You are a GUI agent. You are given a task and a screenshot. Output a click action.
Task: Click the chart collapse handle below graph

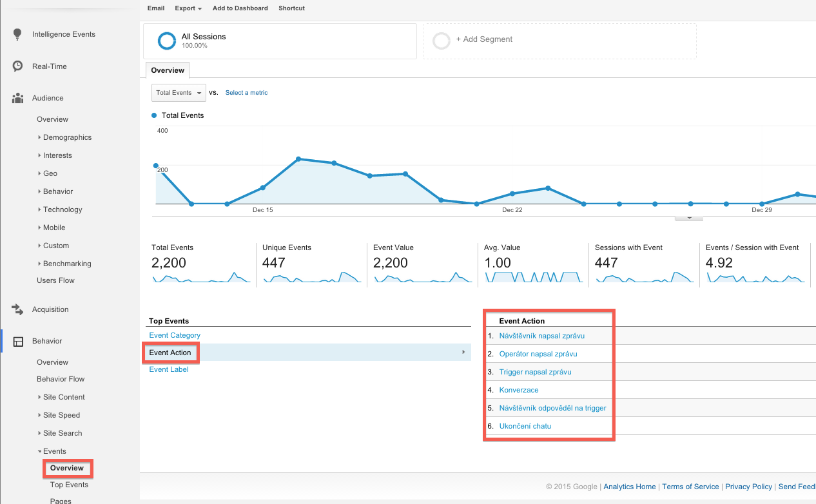click(x=689, y=218)
